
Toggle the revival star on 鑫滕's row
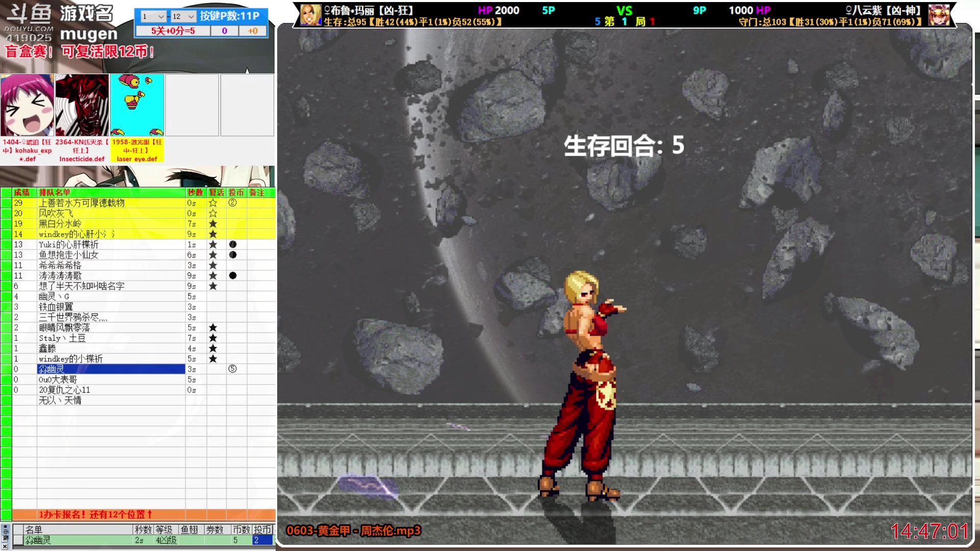click(213, 348)
